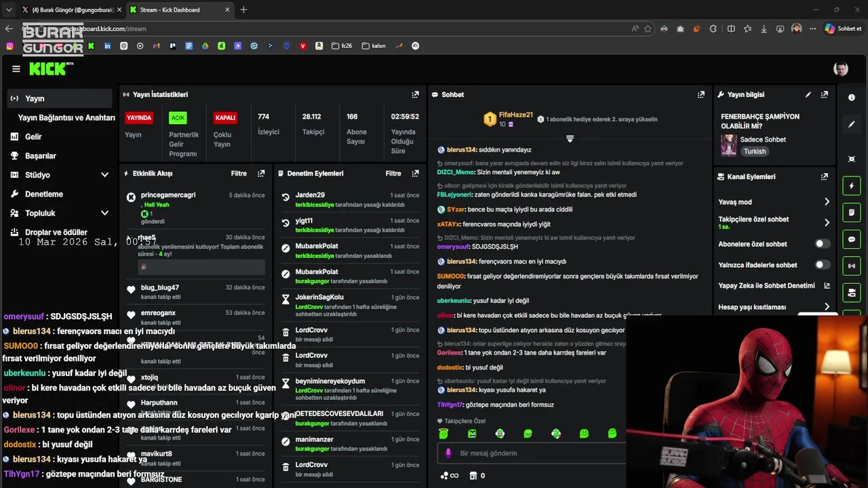Open the user avatar in Kick header

[841, 69]
